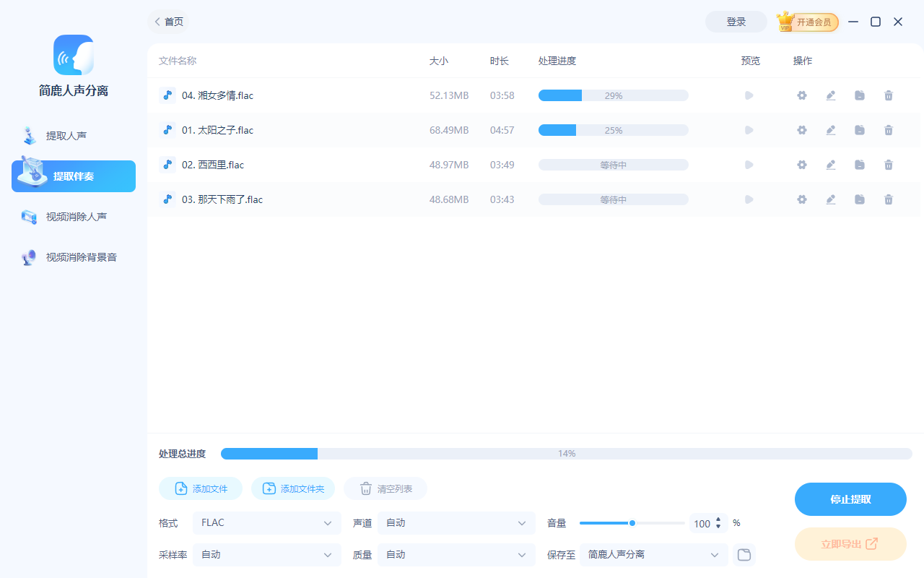Clear the list with 清空列表

pos(385,488)
